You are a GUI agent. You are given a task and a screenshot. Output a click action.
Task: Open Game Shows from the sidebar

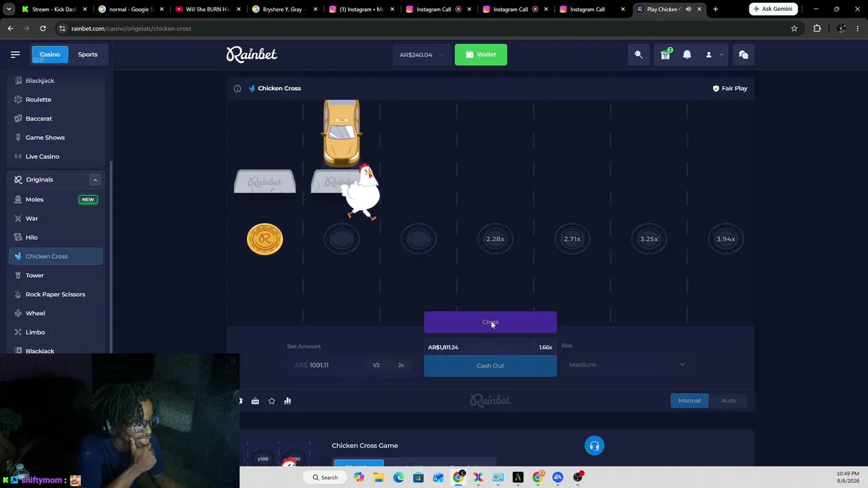[x=56, y=138]
